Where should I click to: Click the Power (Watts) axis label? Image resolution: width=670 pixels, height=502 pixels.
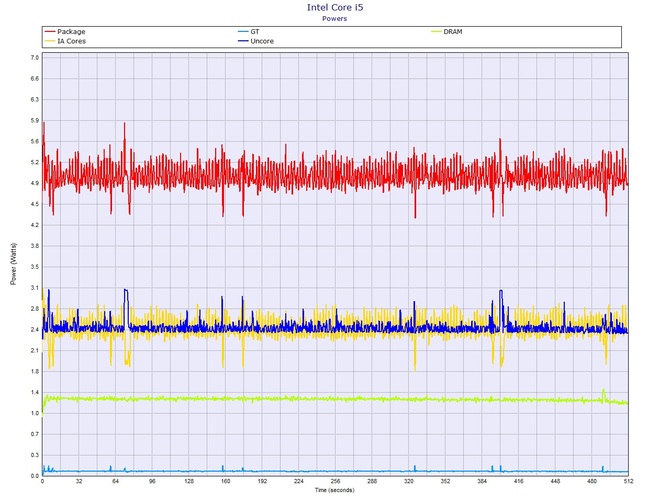pyautogui.click(x=13, y=264)
